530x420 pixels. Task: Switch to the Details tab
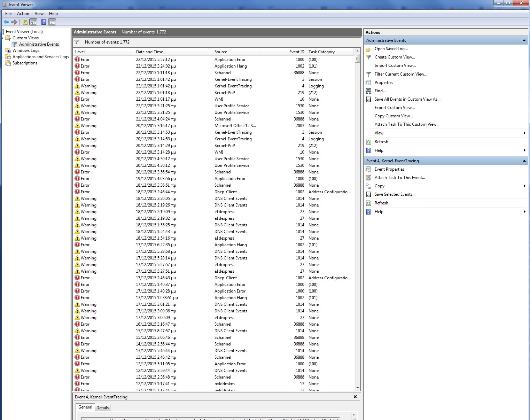[102, 408]
